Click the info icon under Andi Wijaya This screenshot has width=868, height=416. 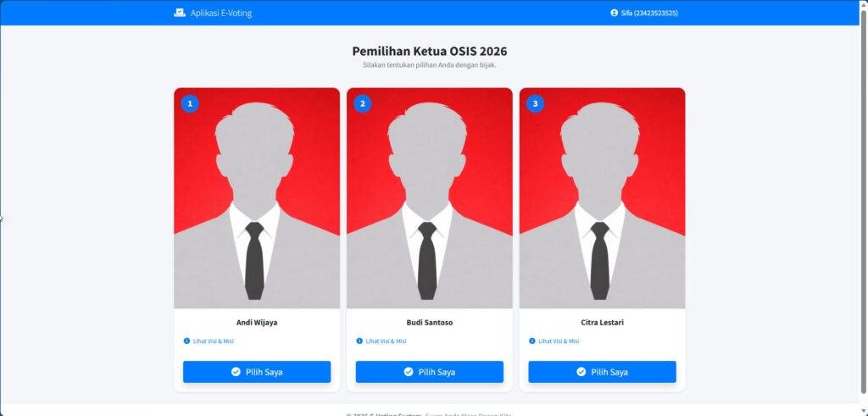(186, 341)
